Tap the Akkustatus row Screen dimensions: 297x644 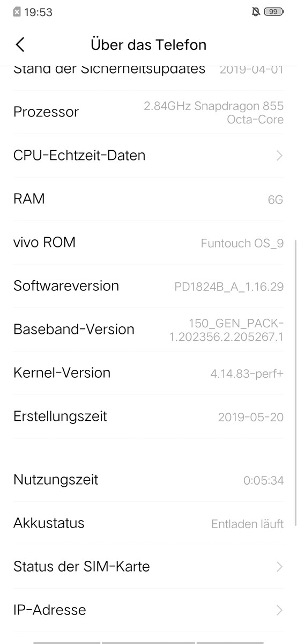(x=148, y=523)
